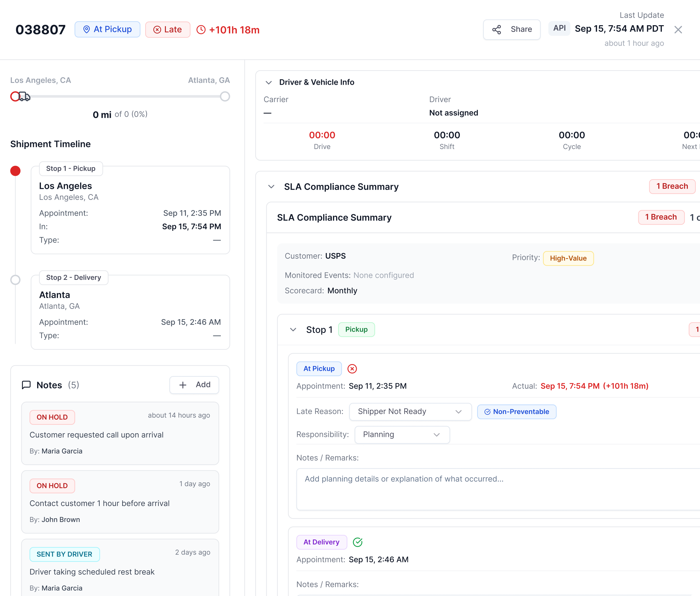Click the Atlanta appointment Sep 15, 2:46 AM in timeline

click(x=191, y=322)
